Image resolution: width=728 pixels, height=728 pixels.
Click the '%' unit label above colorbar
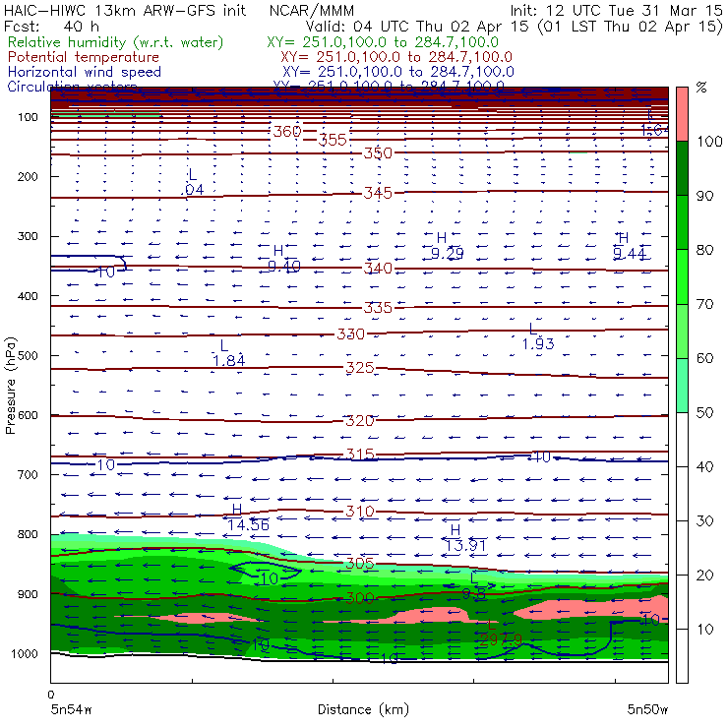tap(701, 87)
